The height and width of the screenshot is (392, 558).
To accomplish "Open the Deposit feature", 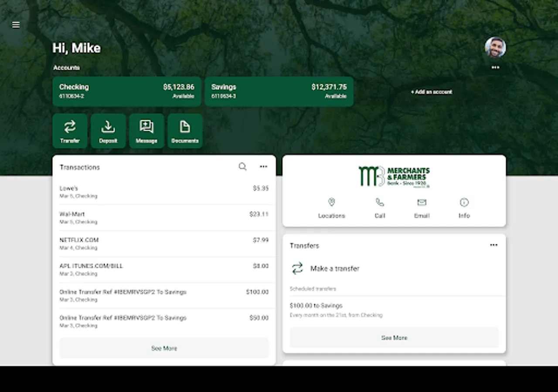I will (x=108, y=131).
